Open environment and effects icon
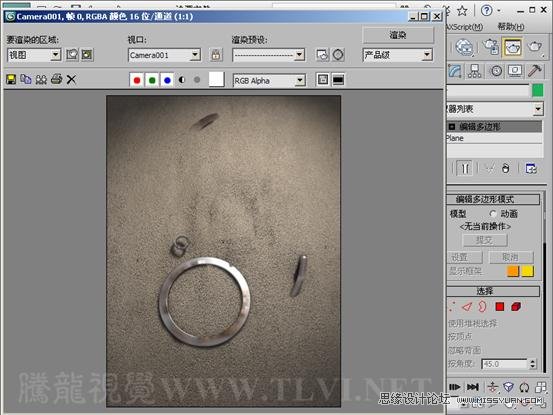This screenshot has height=415, width=553. tap(338, 55)
